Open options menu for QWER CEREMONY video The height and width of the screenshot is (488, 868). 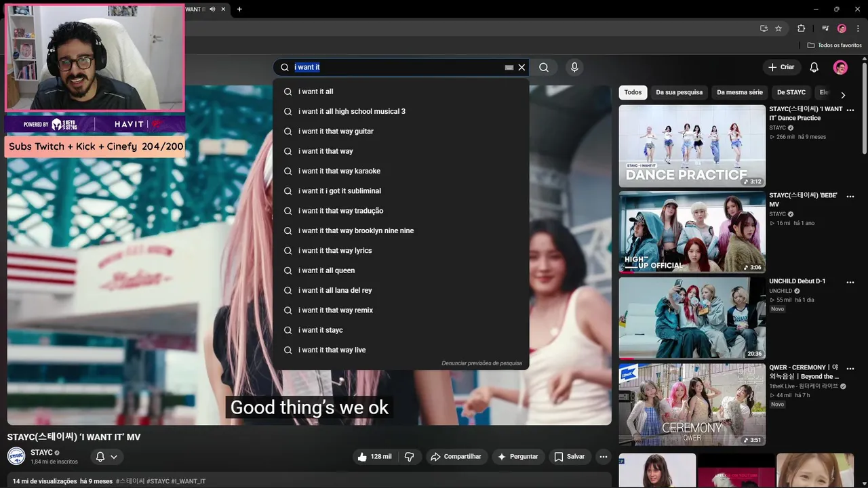coord(850,368)
